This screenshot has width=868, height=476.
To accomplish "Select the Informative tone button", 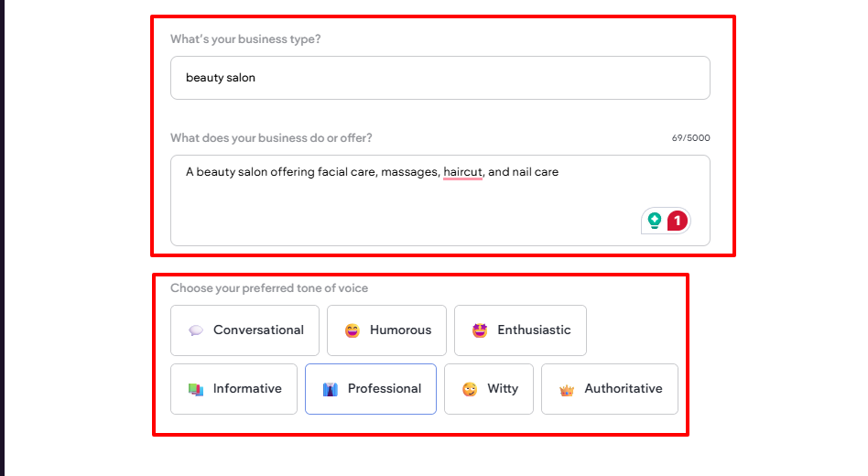I will point(233,389).
